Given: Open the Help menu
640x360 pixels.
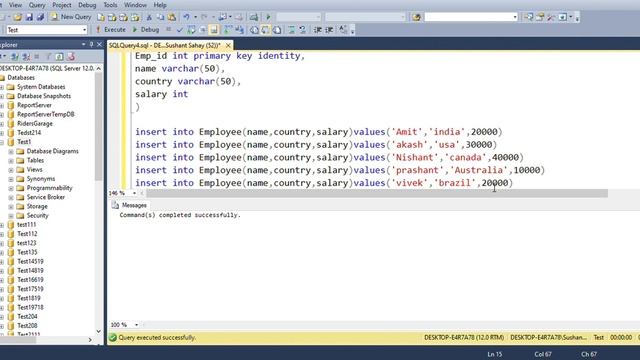Looking at the screenshot, I should pyautogui.click(x=160, y=5).
